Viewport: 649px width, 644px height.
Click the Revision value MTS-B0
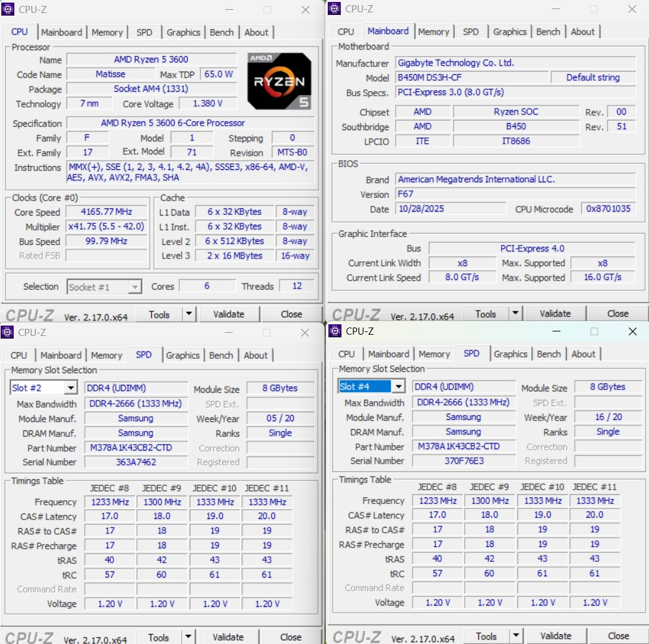click(x=292, y=152)
